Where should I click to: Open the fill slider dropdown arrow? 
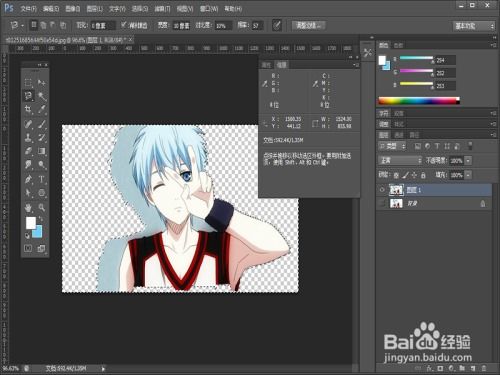click(x=468, y=175)
